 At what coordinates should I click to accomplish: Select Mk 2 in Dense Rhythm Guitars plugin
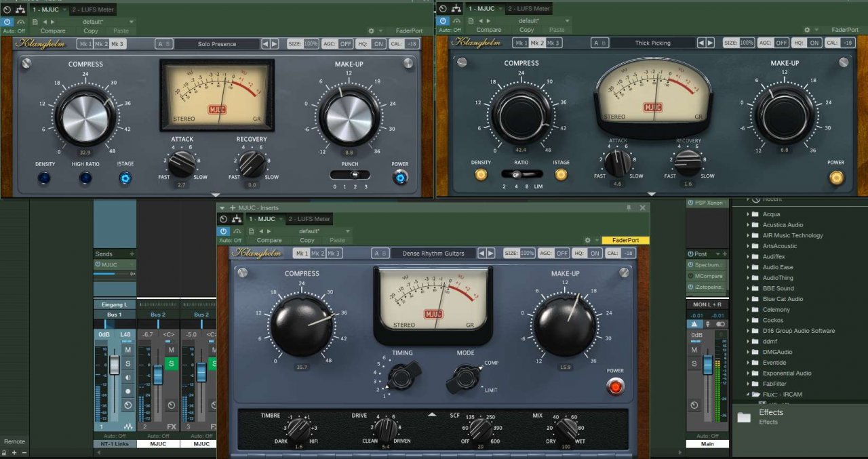(x=317, y=253)
